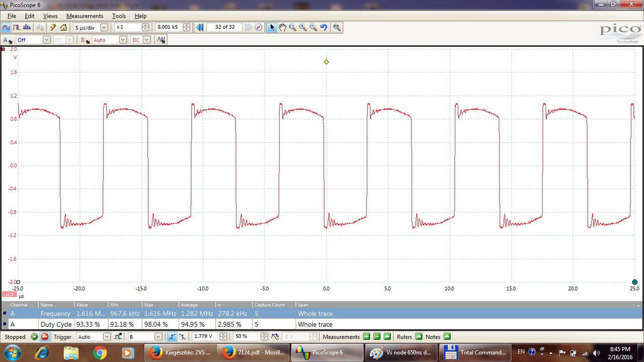Open the Edit menu
The height and width of the screenshot is (362, 644).
pyautogui.click(x=30, y=16)
